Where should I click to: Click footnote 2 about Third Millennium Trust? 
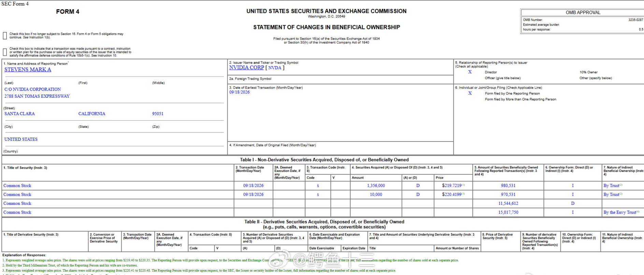click(70, 265)
